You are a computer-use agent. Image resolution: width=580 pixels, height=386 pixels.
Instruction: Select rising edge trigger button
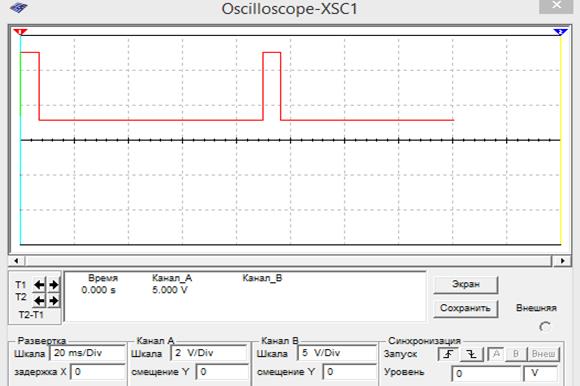[x=448, y=355]
